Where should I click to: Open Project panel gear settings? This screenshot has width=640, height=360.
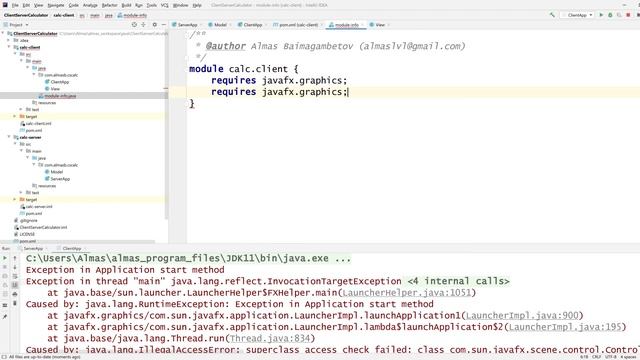[154, 25]
